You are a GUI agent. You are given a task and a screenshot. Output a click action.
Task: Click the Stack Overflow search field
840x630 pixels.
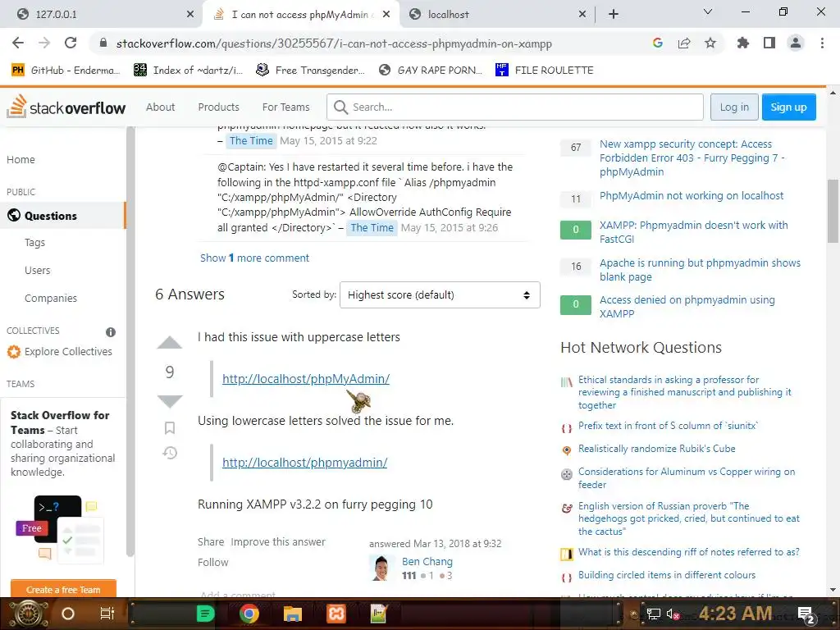515,107
